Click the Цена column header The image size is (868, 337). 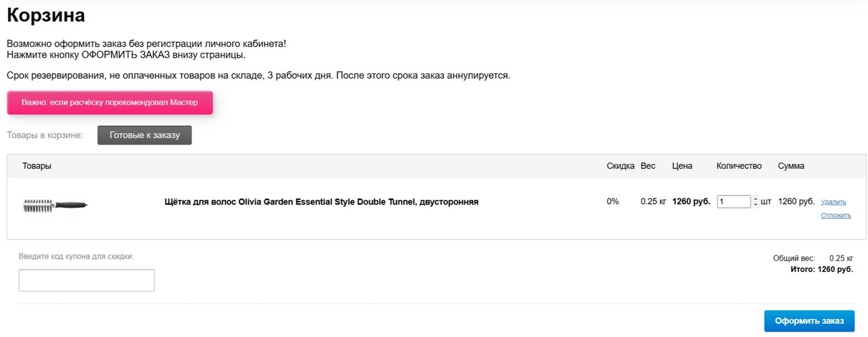click(x=682, y=166)
